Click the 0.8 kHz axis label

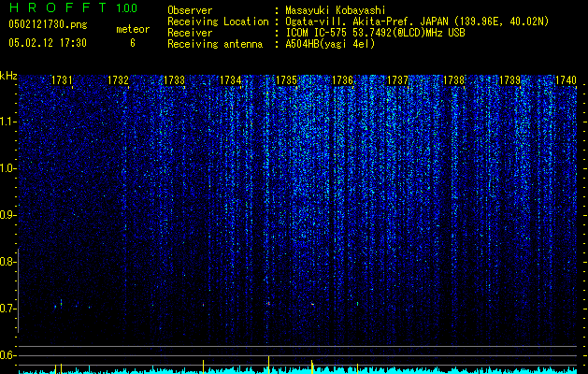7,262
